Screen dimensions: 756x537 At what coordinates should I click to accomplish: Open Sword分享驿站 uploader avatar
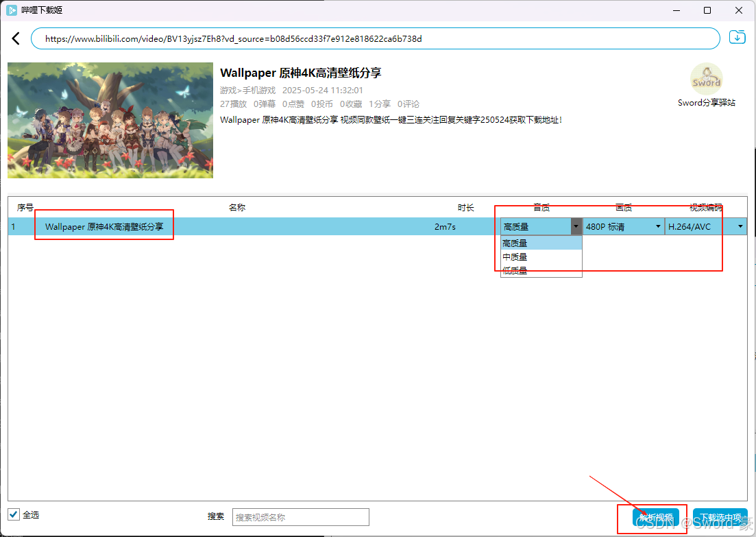707,79
